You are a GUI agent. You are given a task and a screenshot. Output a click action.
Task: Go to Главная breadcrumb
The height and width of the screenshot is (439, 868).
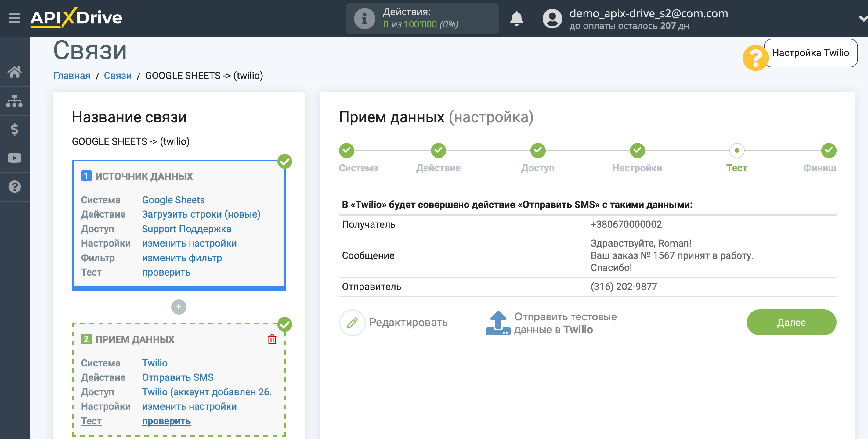click(x=72, y=75)
